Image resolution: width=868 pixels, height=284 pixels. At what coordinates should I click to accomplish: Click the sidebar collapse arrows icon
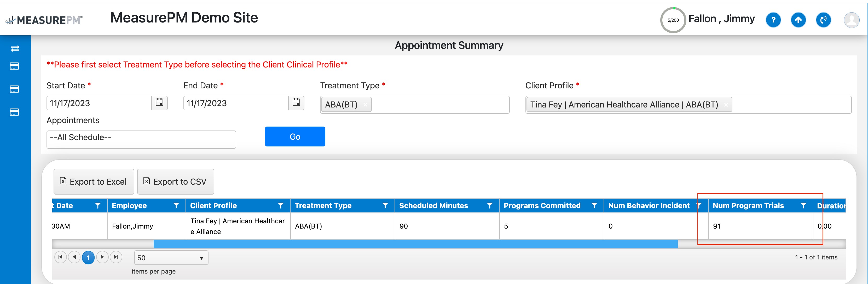click(x=15, y=49)
